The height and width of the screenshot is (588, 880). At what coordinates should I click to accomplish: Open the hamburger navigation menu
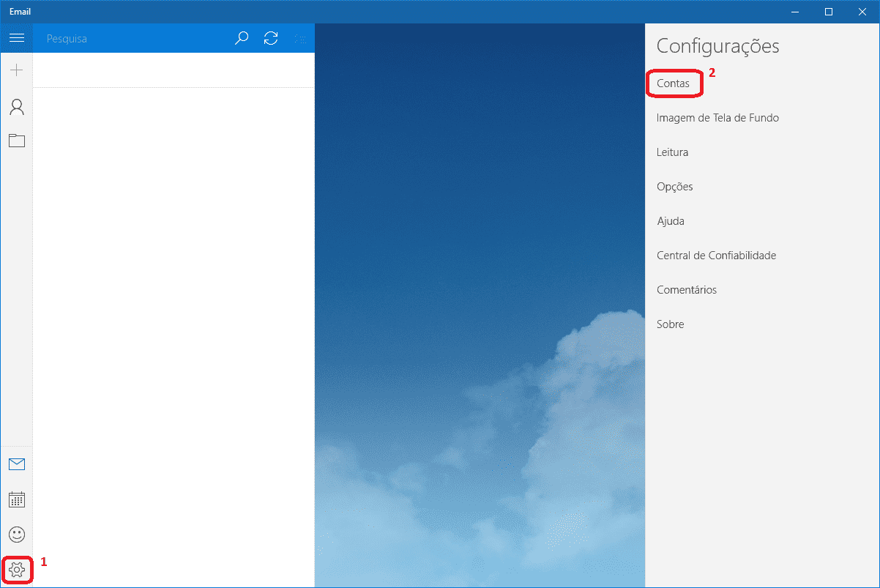pos(16,38)
